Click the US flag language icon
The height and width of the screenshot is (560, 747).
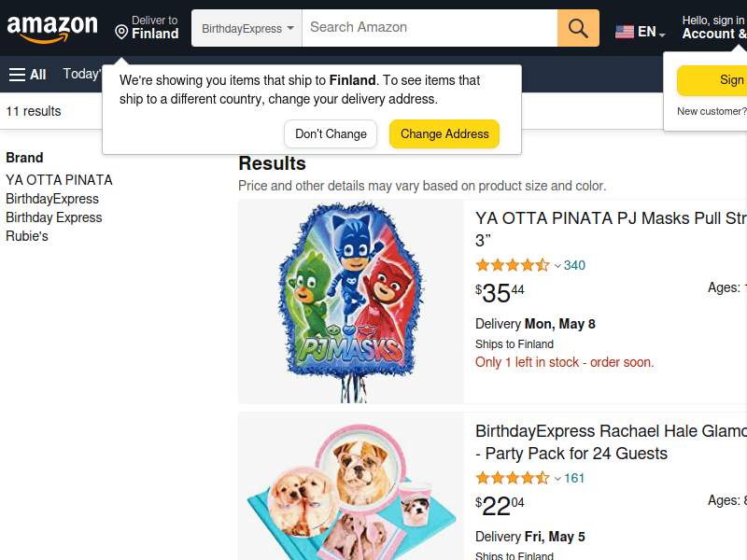[x=625, y=32]
